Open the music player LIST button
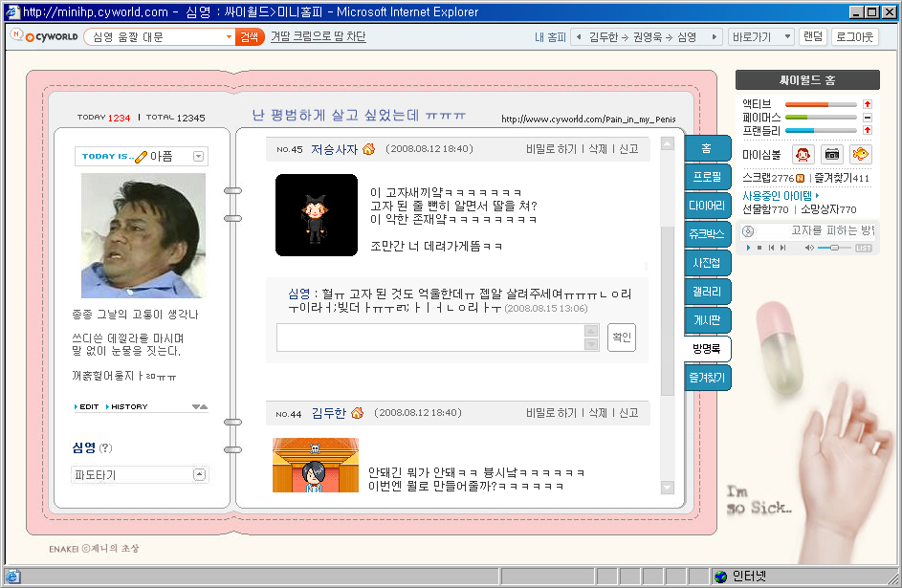Screen dimensions: 902x588 pyautogui.click(x=863, y=248)
